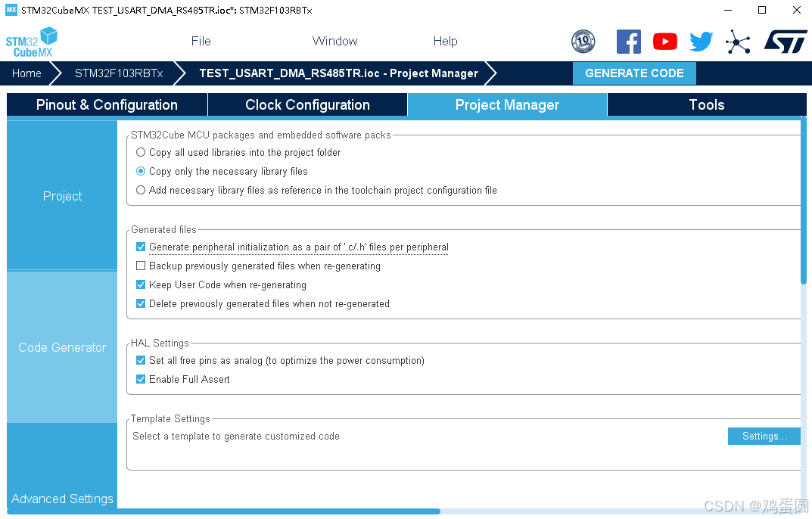Viewport: 812px width, 519px height.
Task: Click the horizontal scrollbar at bottom
Action: coord(223,511)
